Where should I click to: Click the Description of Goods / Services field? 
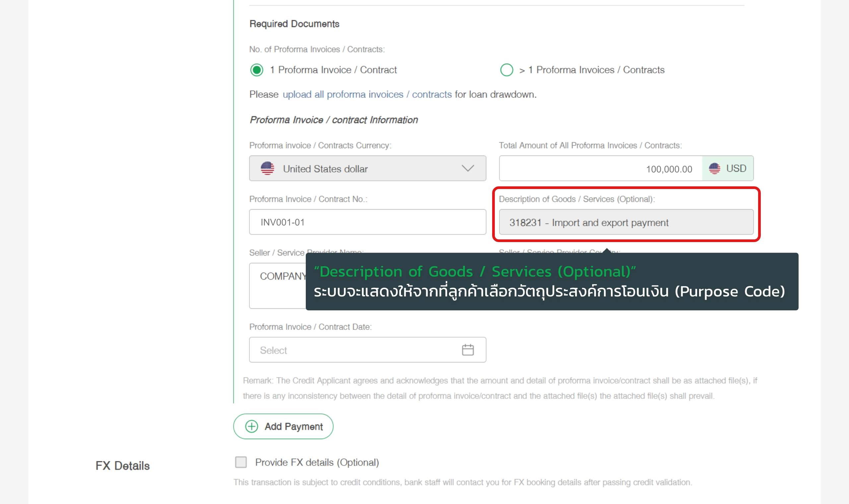point(626,222)
